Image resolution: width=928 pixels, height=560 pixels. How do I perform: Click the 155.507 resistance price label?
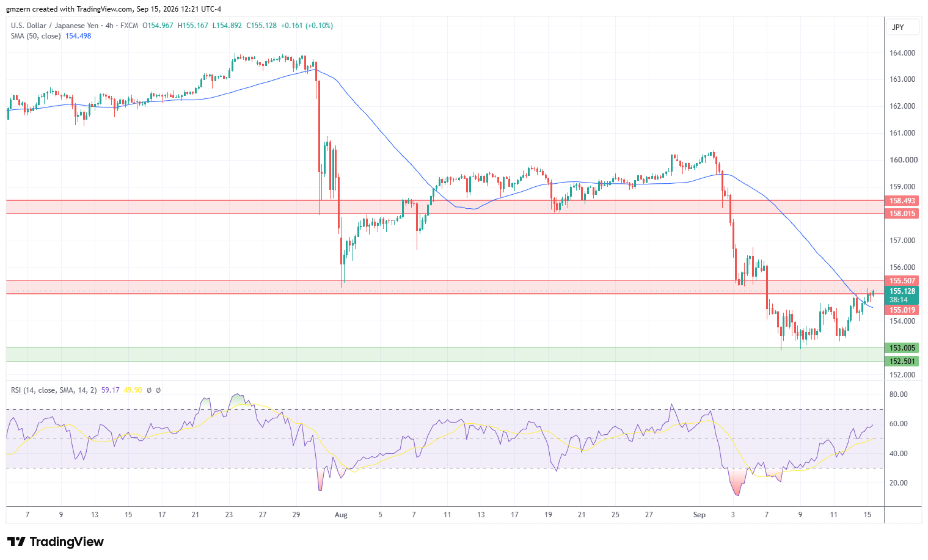[x=902, y=281]
